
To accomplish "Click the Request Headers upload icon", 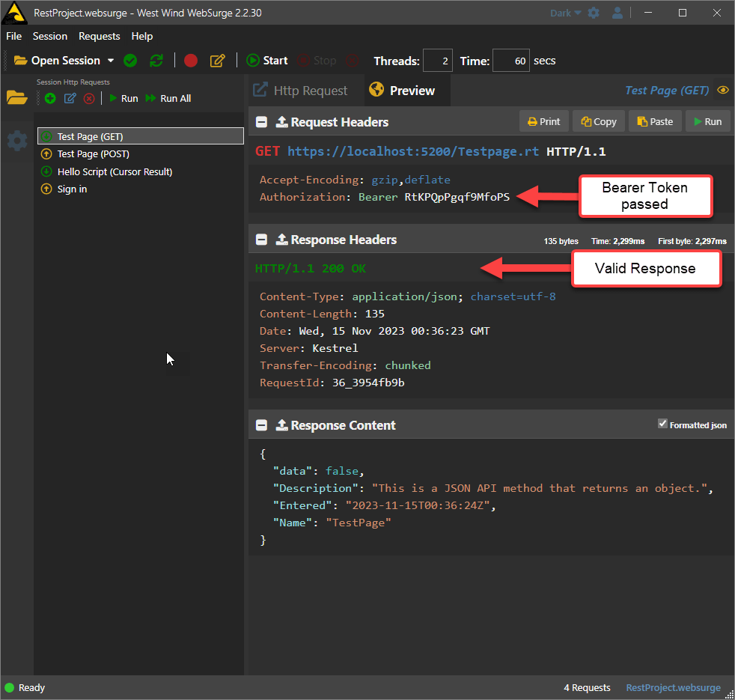I will pos(281,122).
